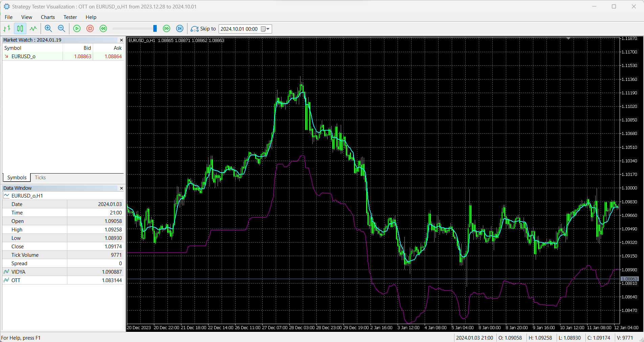Click the status bar date 2024.01.03 21:00
Viewport: 644px width, 342px height.
pos(474,338)
